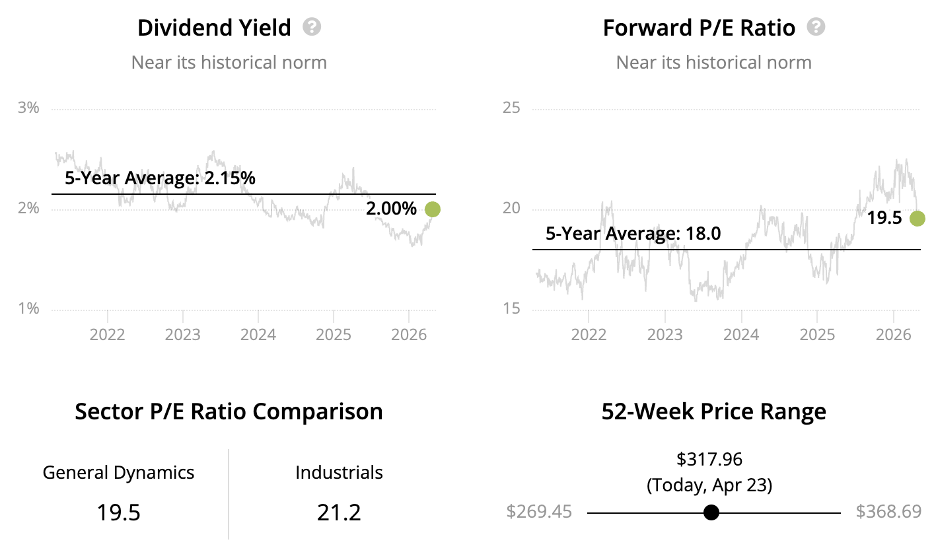Select today's price $317.96

(x=709, y=459)
